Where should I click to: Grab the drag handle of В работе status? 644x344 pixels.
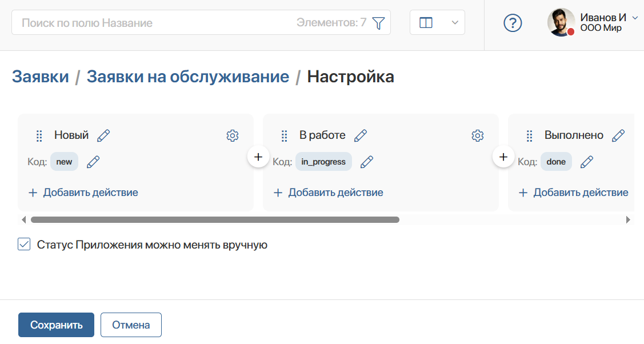coord(284,135)
